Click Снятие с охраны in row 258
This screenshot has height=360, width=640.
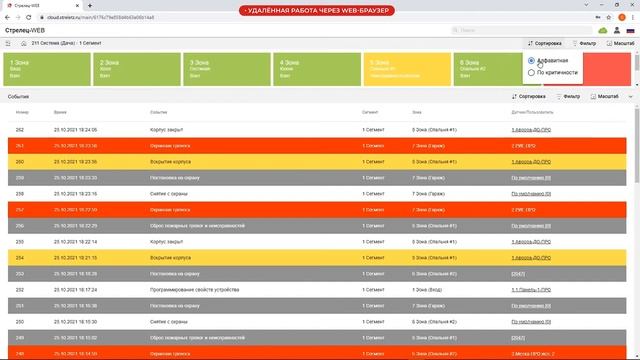pyautogui.click(x=169, y=194)
